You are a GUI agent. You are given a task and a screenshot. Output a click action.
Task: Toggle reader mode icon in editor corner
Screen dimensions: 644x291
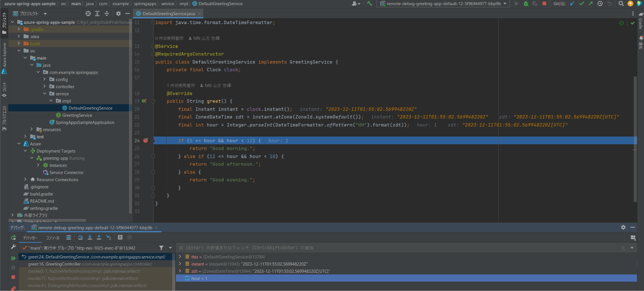click(621, 23)
